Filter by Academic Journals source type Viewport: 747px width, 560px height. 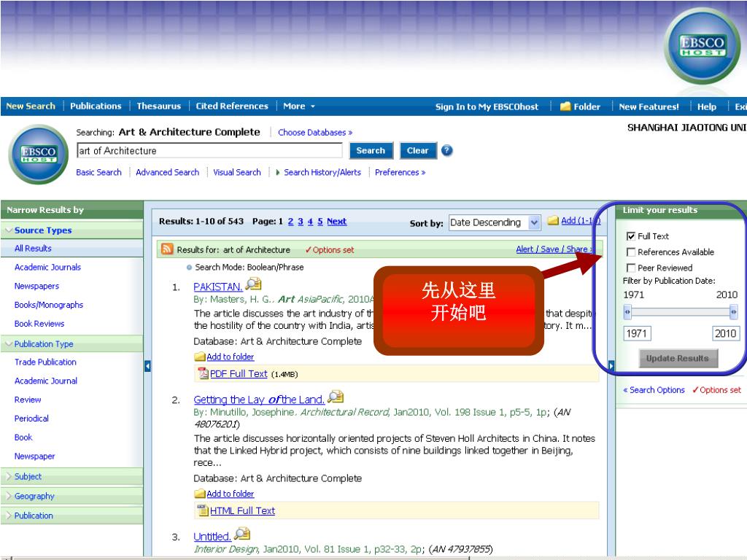(x=47, y=267)
